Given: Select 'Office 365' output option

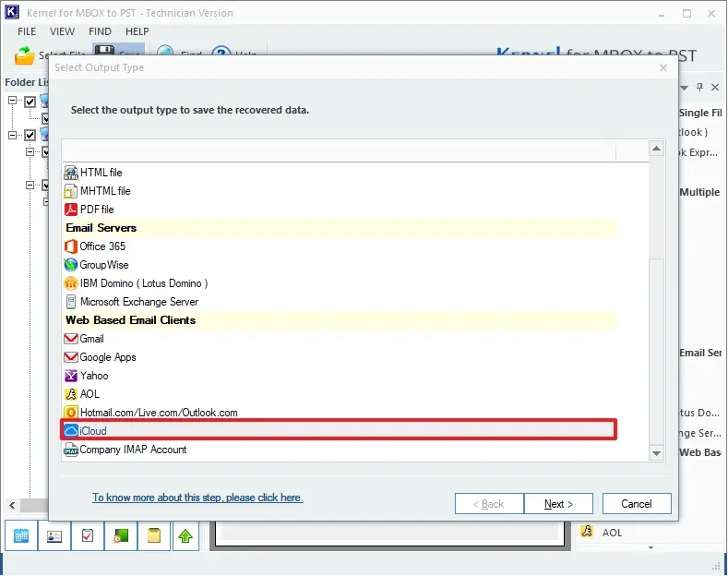Looking at the screenshot, I should coord(102,246).
